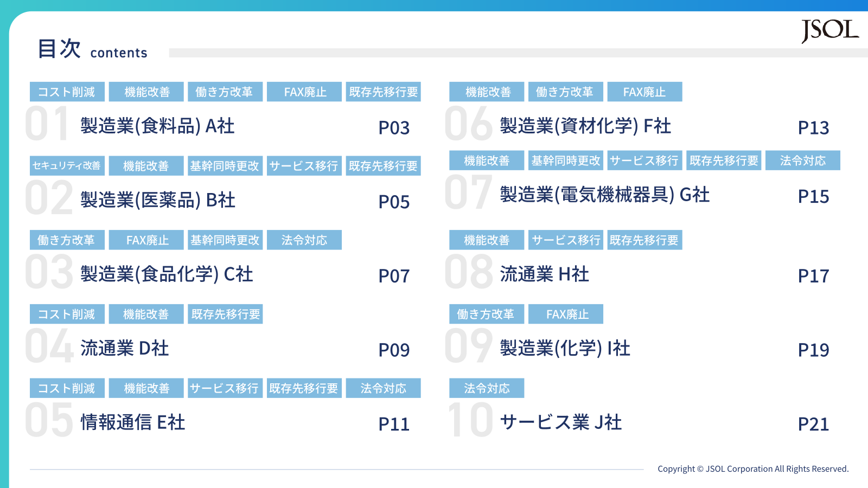This screenshot has height=488, width=868.
Task: Click page number P03
Action: pyautogui.click(x=394, y=128)
